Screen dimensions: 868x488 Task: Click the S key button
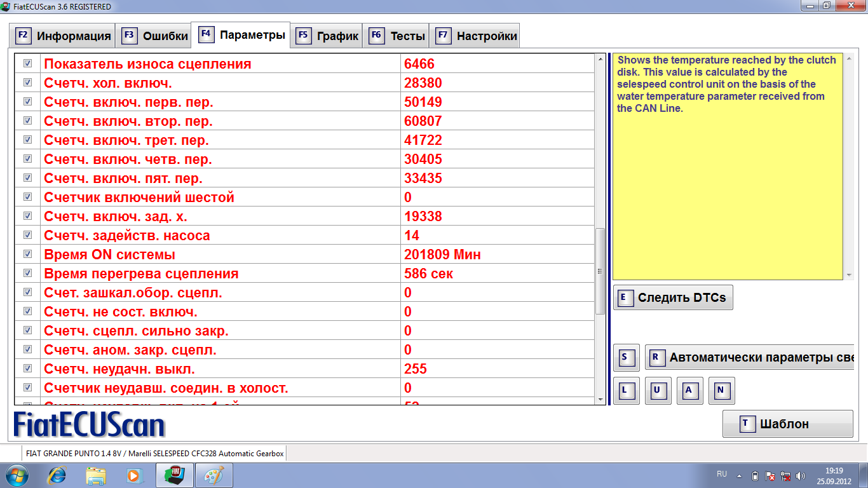click(x=626, y=358)
